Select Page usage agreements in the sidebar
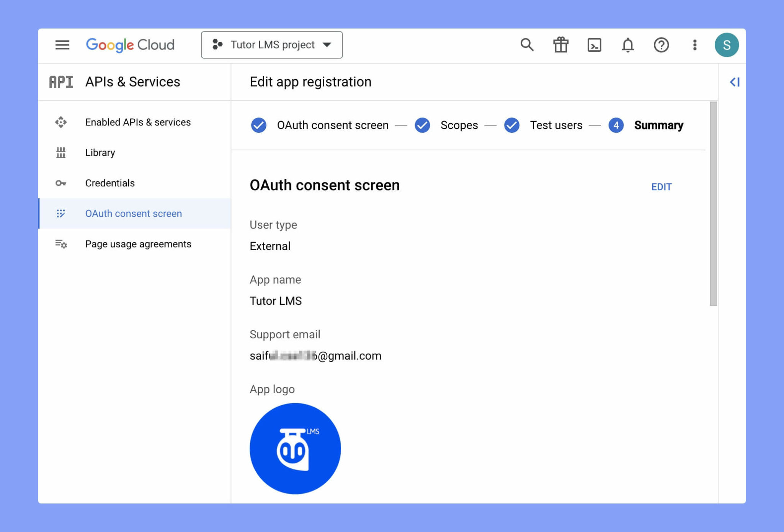The image size is (784, 532). click(x=138, y=244)
